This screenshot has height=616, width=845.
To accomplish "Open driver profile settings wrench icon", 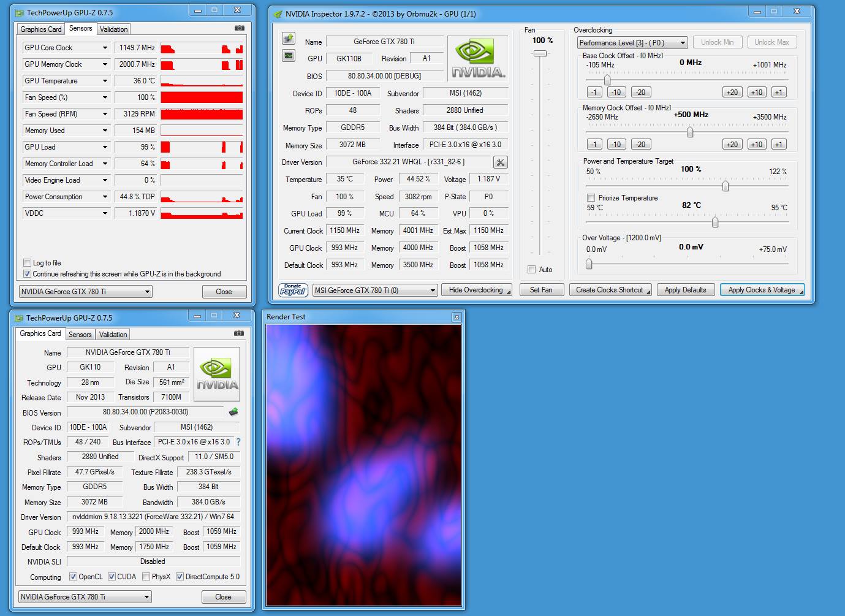I will [x=500, y=162].
